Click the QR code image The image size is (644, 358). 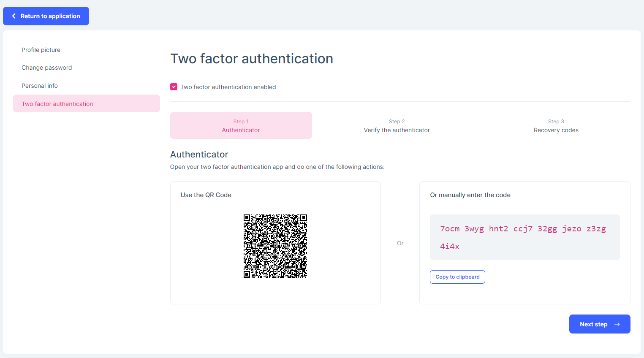coord(275,246)
